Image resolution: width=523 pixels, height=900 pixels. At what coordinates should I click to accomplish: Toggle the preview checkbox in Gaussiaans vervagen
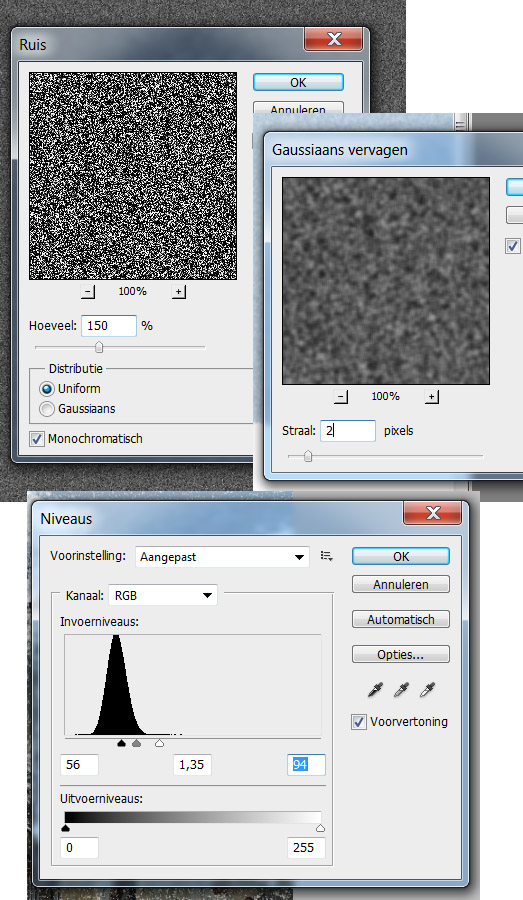click(512, 246)
